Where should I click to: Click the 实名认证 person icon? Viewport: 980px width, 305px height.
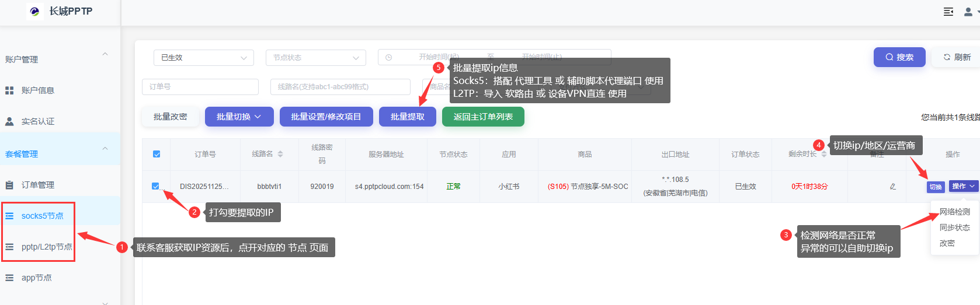click(9, 121)
